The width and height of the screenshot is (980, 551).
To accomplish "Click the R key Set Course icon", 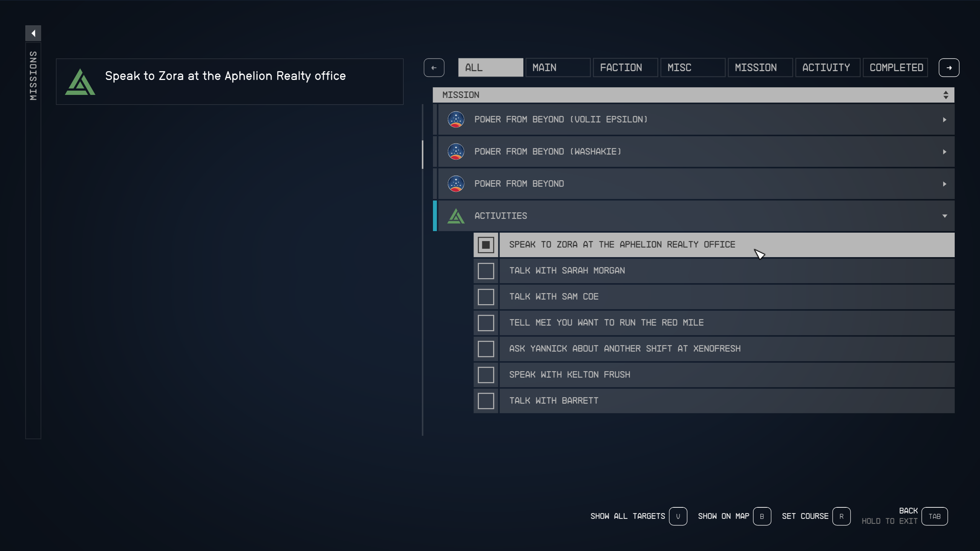I will pos(841,516).
